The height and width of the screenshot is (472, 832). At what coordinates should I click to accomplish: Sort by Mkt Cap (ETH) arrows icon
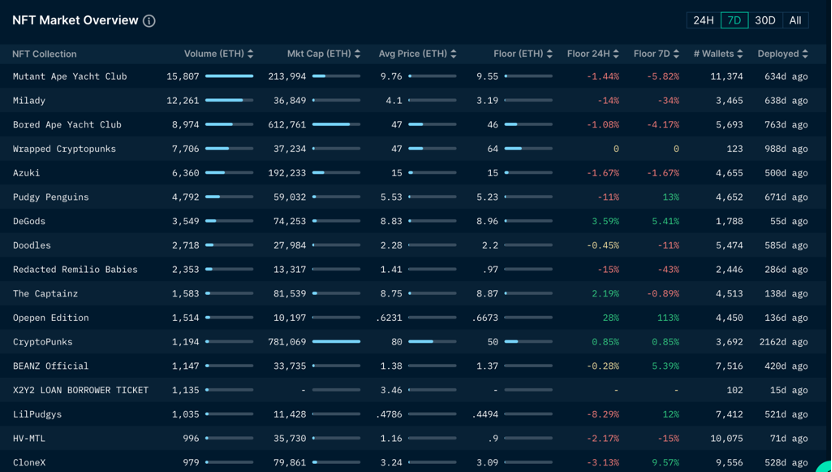[358, 54]
